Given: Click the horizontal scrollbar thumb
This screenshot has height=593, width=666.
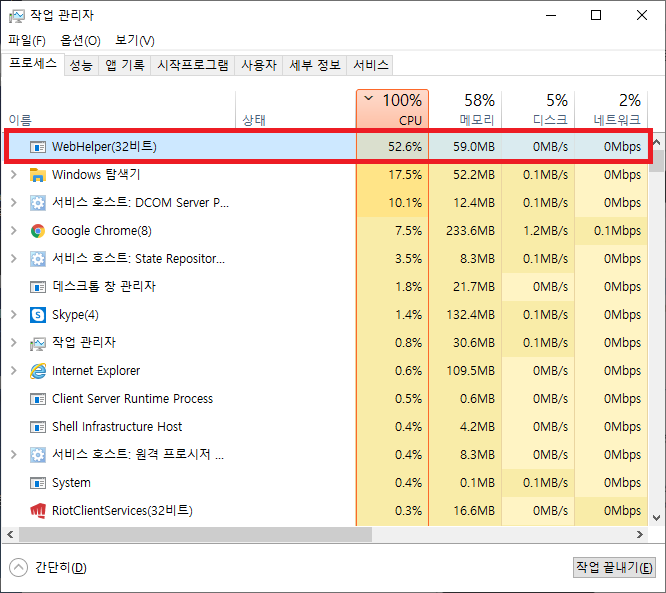Looking at the screenshot, I should [195, 535].
